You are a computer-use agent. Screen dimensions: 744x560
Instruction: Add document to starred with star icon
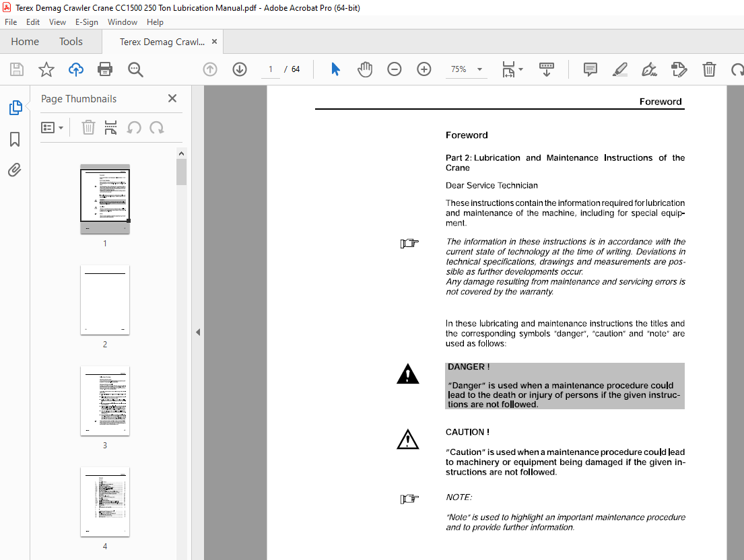(x=46, y=69)
